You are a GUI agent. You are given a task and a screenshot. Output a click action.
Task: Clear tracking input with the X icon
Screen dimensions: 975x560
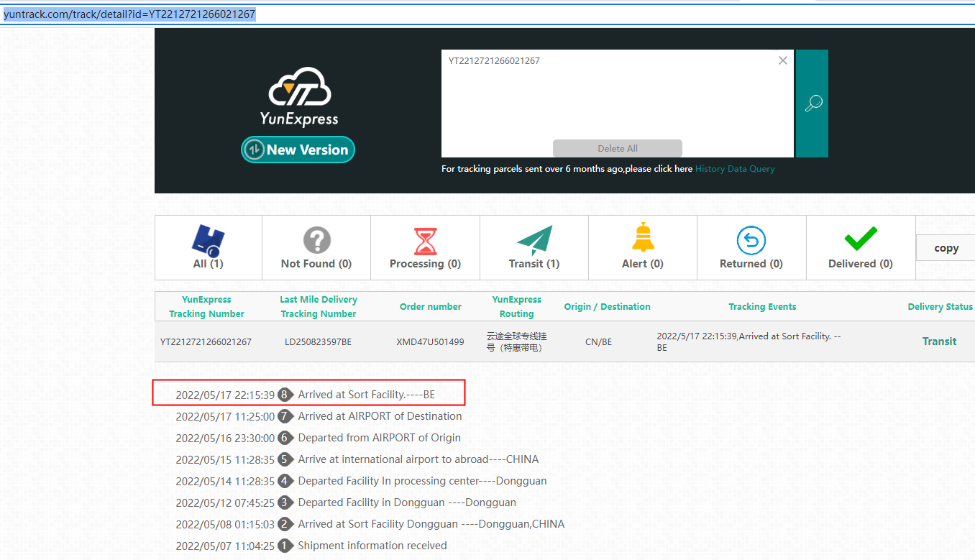click(782, 61)
